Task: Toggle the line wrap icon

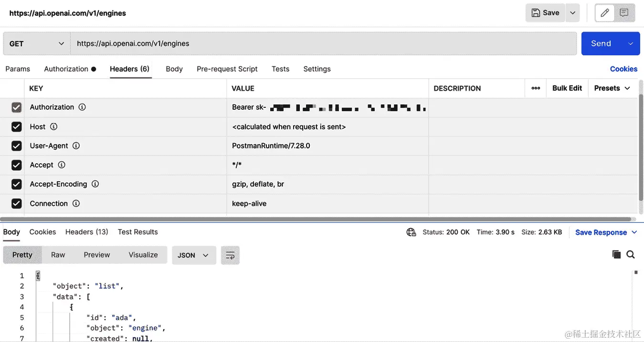Action: coord(230,255)
